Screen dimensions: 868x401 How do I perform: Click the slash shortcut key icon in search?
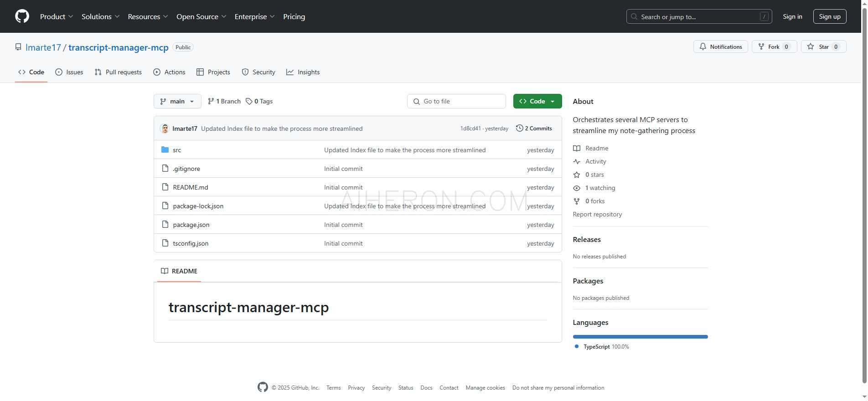(x=765, y=17)
